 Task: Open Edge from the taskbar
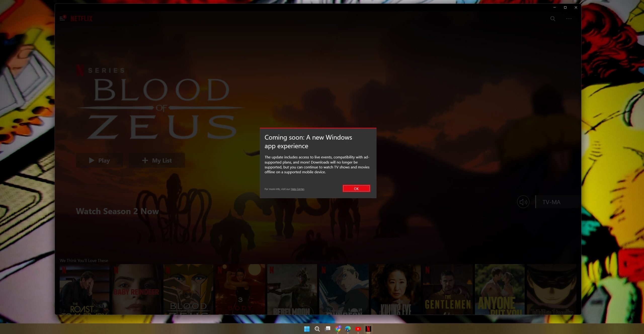pos(348,329)
